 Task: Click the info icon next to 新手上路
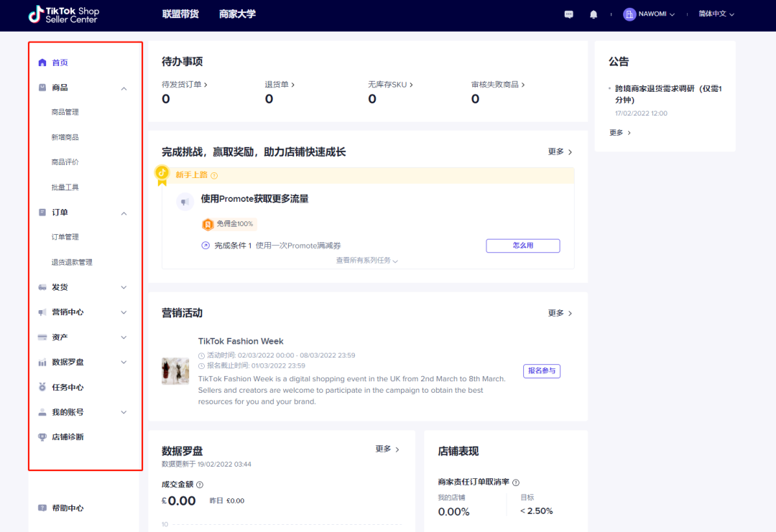click(214, 175)
